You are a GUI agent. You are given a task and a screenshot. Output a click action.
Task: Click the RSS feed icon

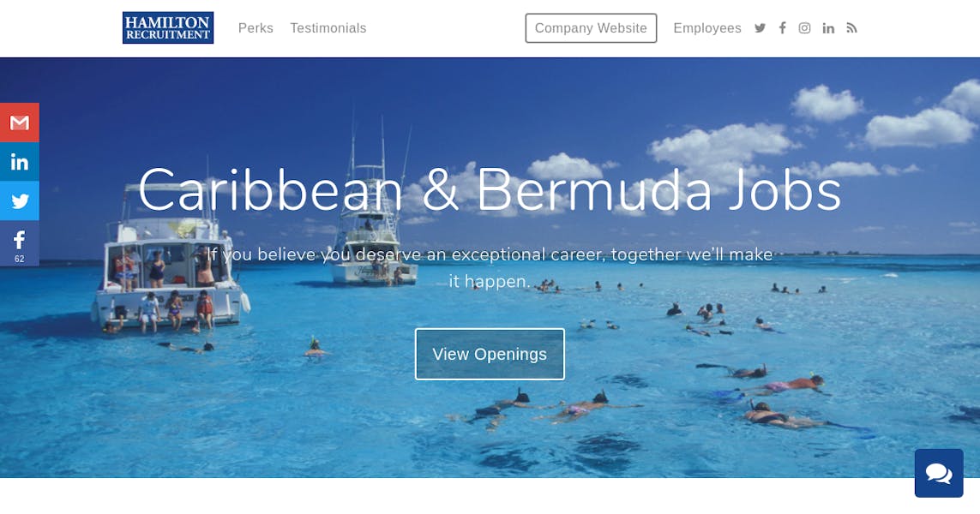(851, 28)
